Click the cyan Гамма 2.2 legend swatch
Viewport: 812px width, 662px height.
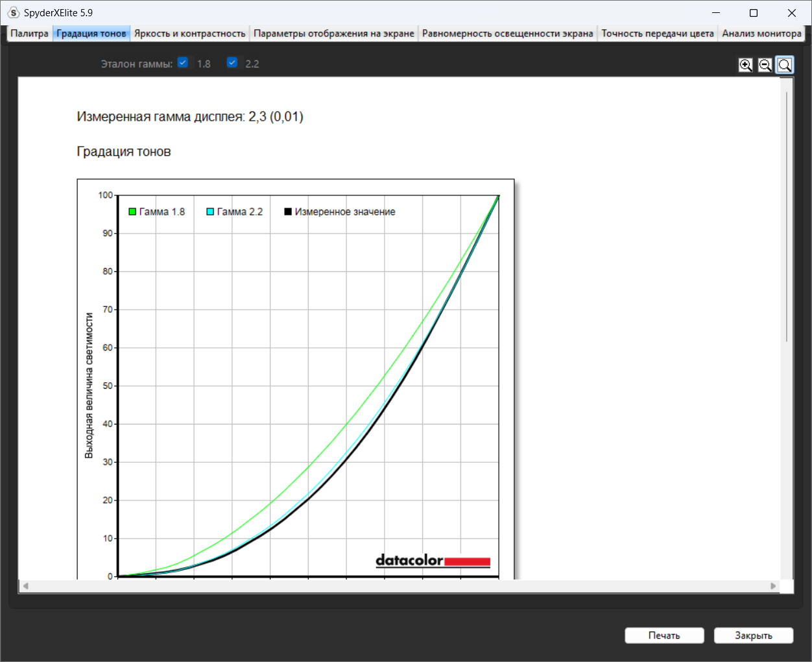(210, 212)
